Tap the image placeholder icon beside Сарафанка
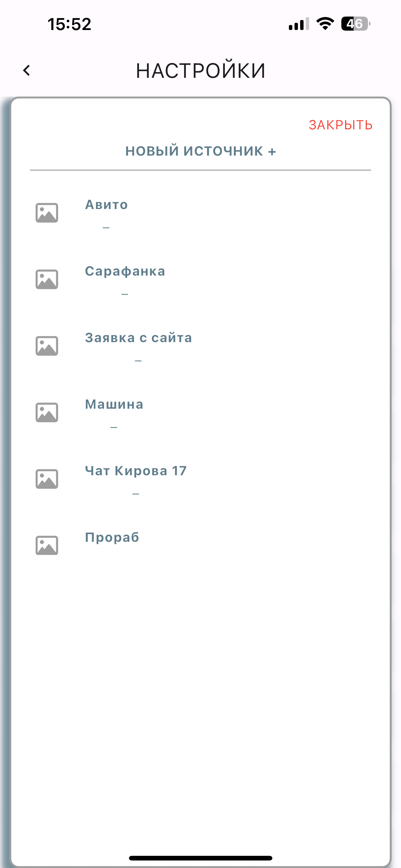This screenshot has height=868, width=401. 47,279
